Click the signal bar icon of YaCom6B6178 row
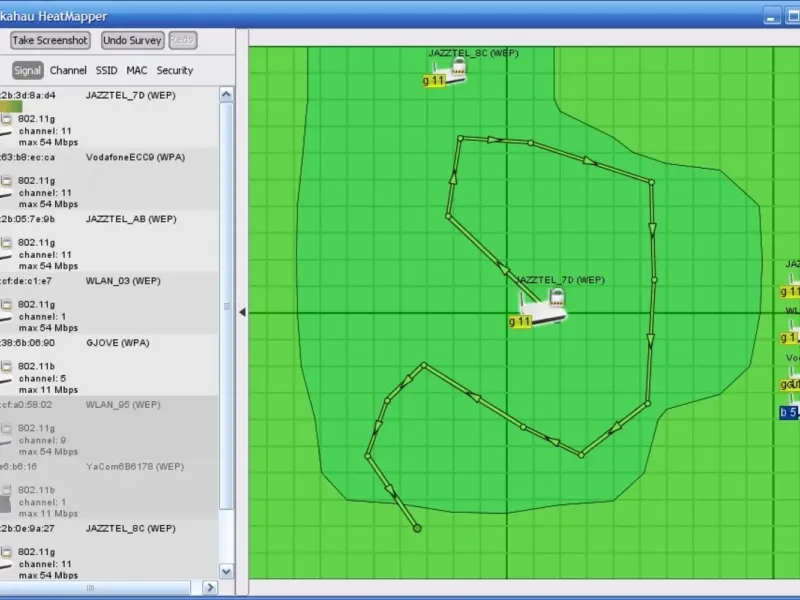This screenshot has height=600, width=800. (5, 505)
